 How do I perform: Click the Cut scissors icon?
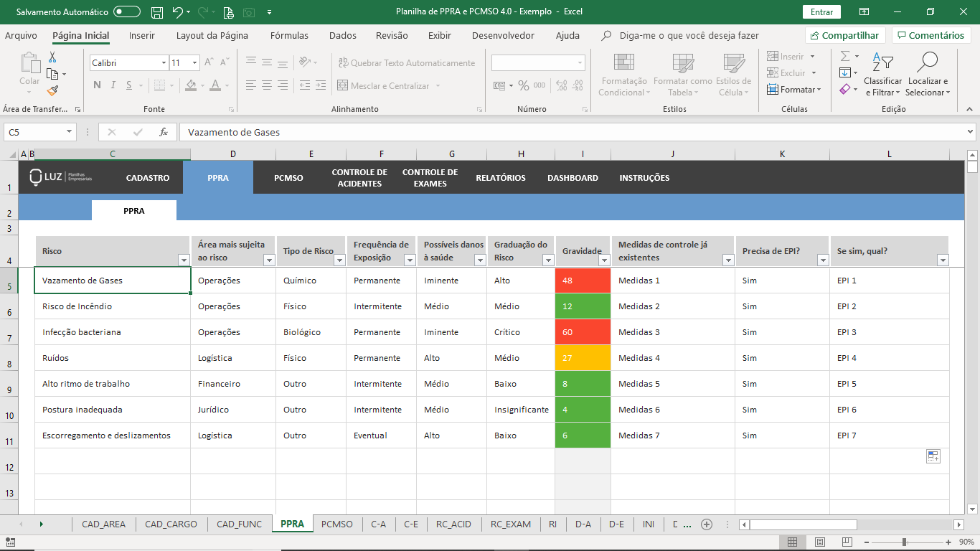tap(52, 57)
